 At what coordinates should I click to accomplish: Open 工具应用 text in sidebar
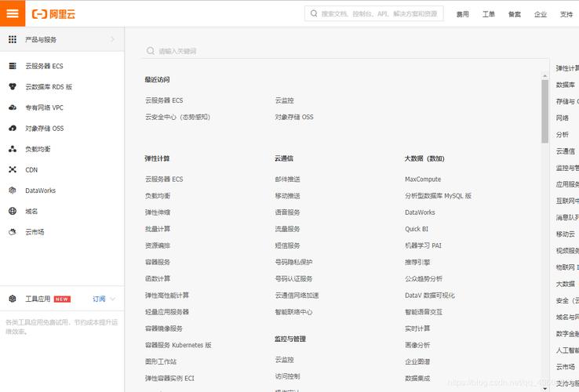[38, 299]
